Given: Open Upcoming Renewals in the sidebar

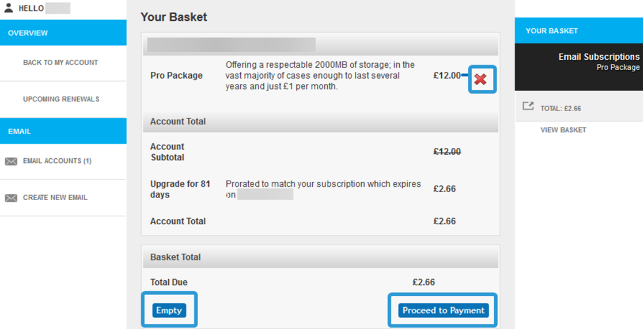Looking at the screenshot, I should tap(61, 100).
